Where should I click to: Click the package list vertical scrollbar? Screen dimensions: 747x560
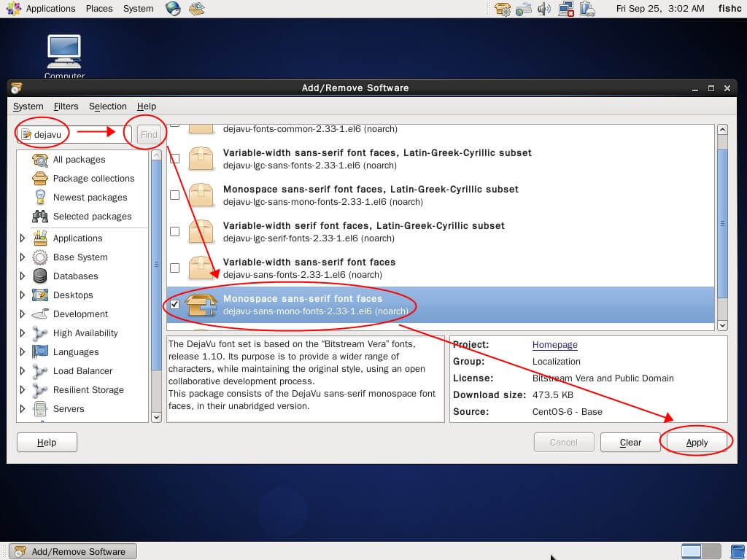tap(722, 219)
